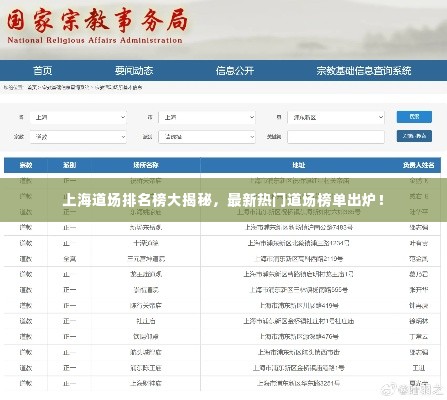
Task: Open the 信息公开 navigation item
Action: click(235, 71)
